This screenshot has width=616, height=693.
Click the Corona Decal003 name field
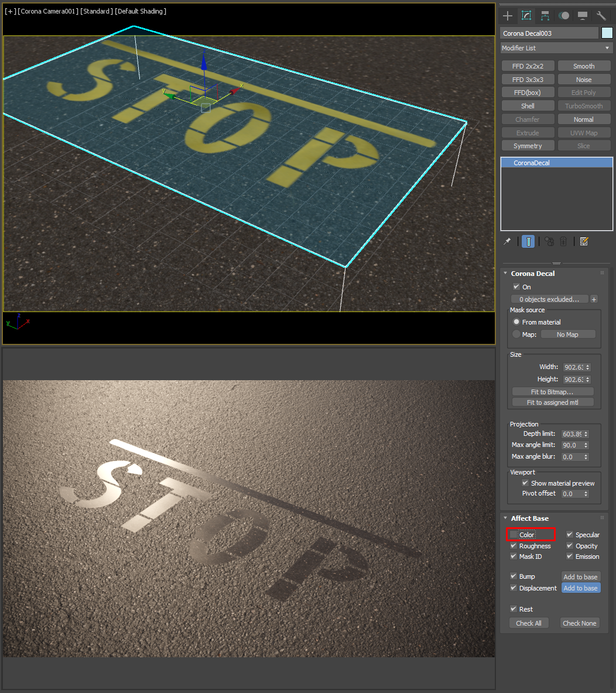(x=549, y=33)
